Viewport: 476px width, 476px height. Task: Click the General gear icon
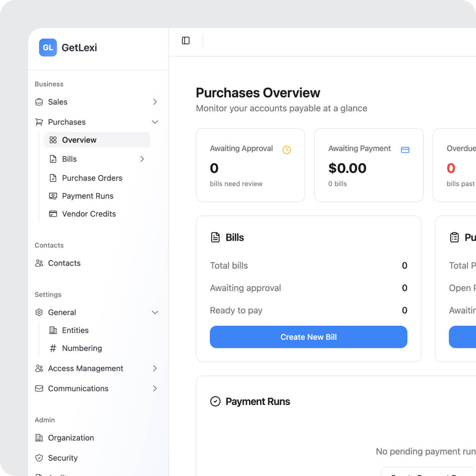point(39,312)
